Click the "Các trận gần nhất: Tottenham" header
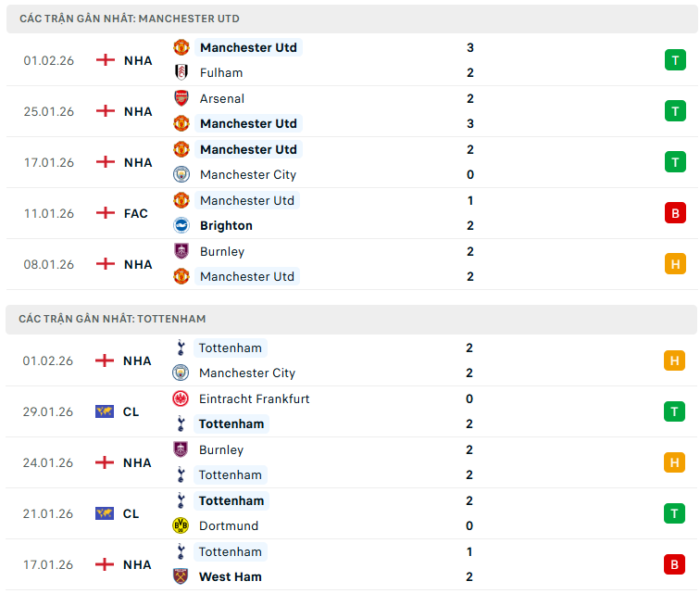700x594 pixels. 112,319
